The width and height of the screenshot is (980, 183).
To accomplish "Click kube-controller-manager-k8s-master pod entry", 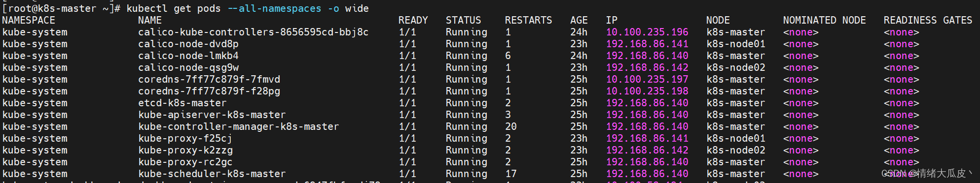I will (238, 127).
